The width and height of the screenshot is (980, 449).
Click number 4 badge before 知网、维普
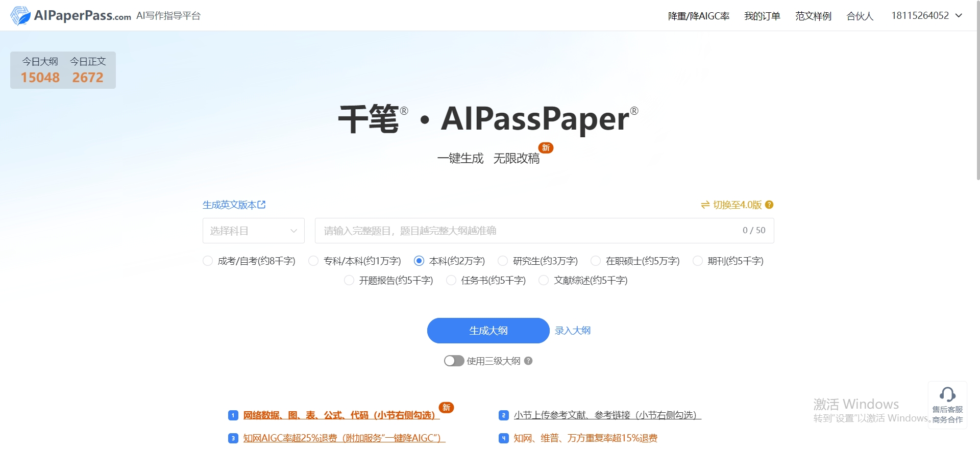click(503, 438)
